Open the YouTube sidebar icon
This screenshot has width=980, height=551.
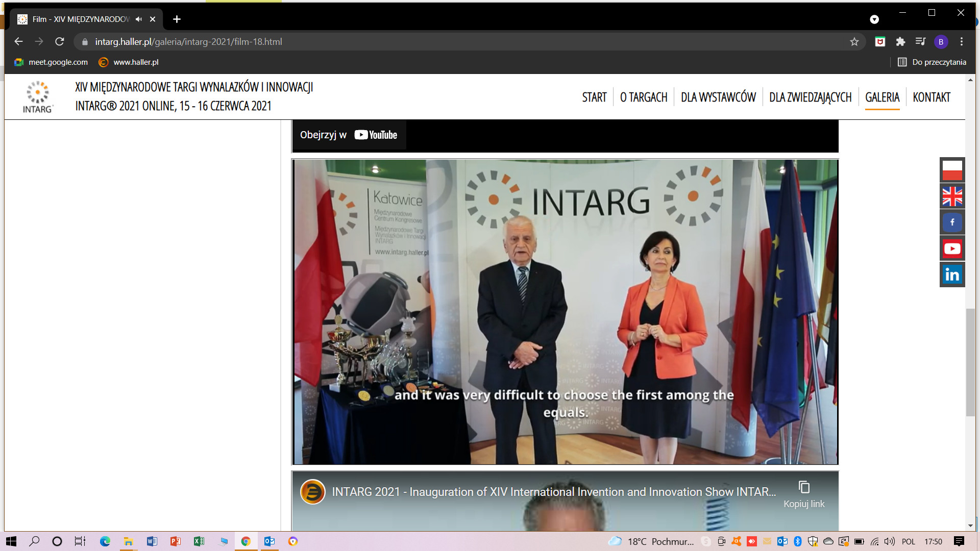[952, 249]
